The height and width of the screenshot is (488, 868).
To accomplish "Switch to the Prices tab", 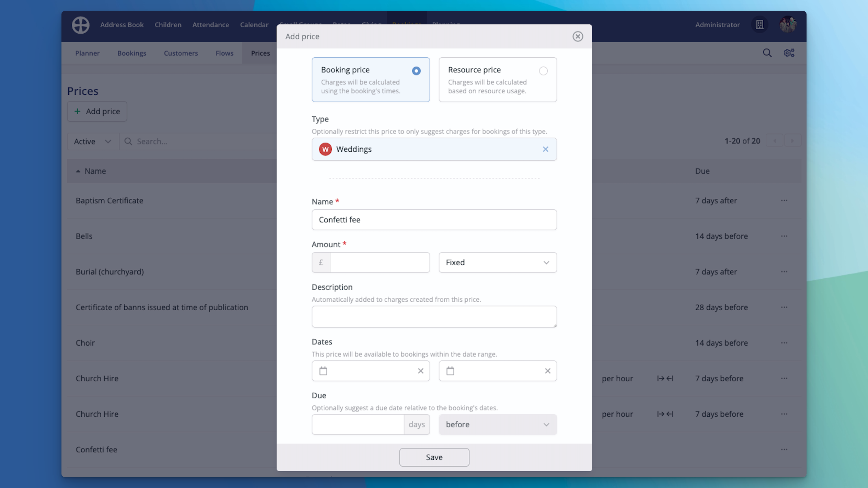I will click(x=260, y=53).
